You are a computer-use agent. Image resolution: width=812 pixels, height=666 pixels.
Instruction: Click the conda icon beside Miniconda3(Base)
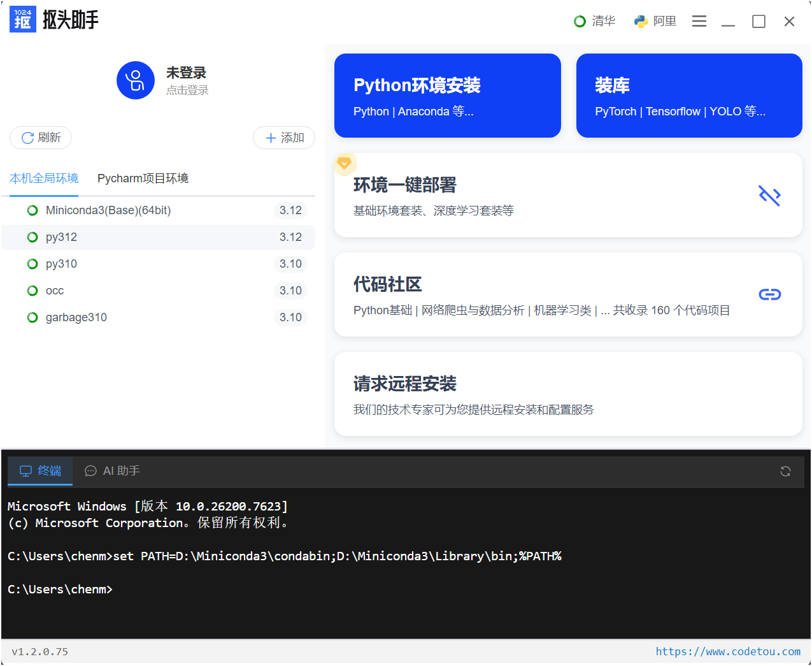point(32,210)
